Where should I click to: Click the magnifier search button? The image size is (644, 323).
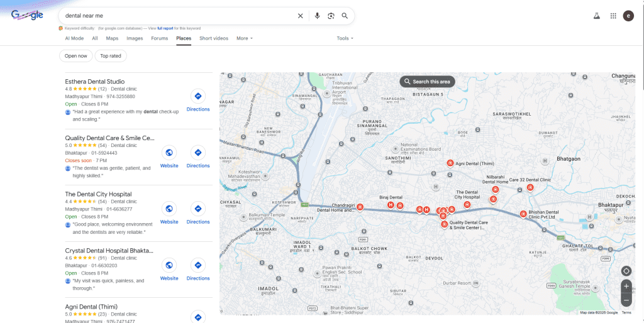click(345, 16)
